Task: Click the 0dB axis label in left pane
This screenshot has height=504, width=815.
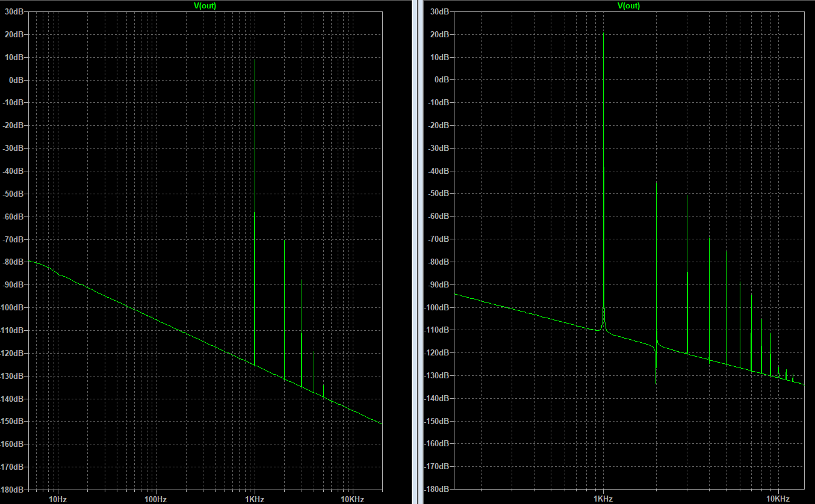Action: coord(18,80)
